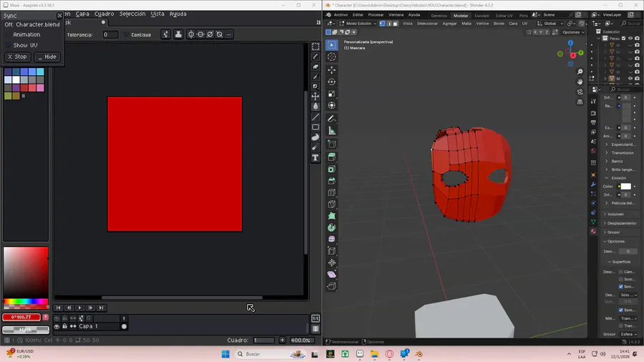Switch to the Esculpir workspace tab

pos(482,15)
